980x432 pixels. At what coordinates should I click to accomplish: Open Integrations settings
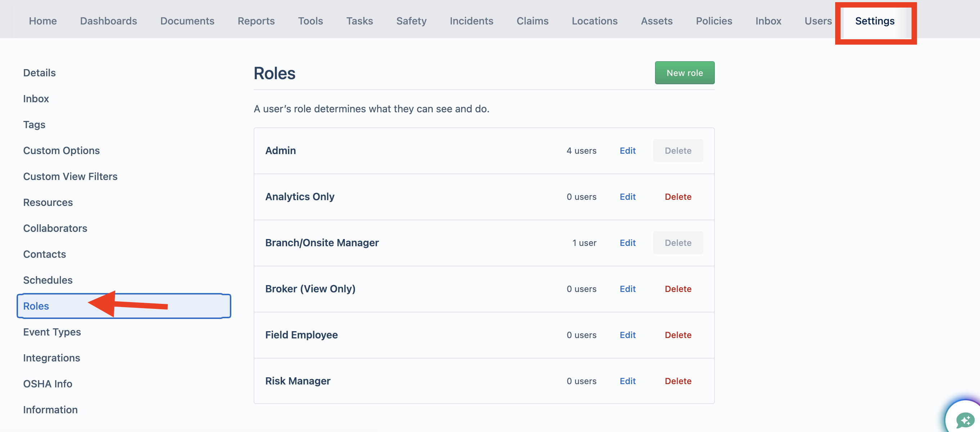pos(52,357)
